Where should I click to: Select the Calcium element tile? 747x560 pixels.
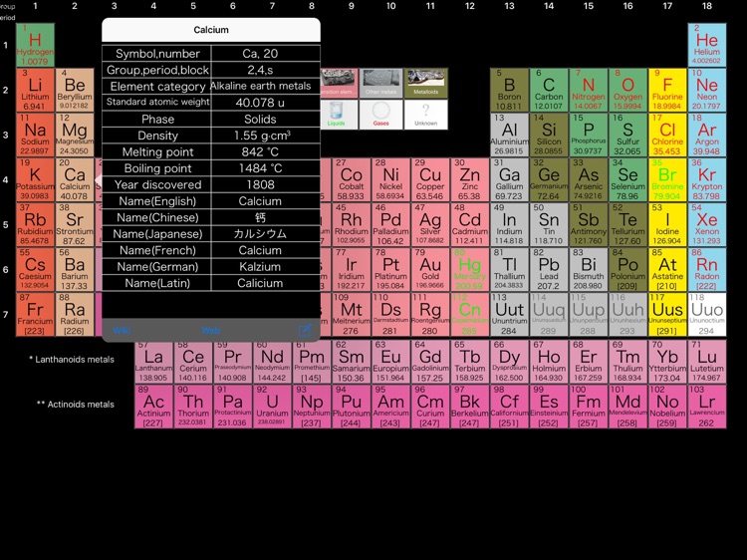(x=75, y=179)
